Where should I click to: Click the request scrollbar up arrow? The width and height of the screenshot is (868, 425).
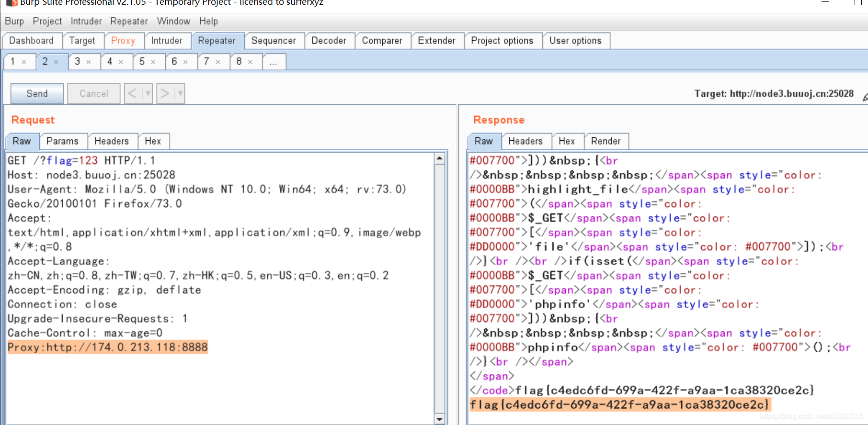[439, 158]
